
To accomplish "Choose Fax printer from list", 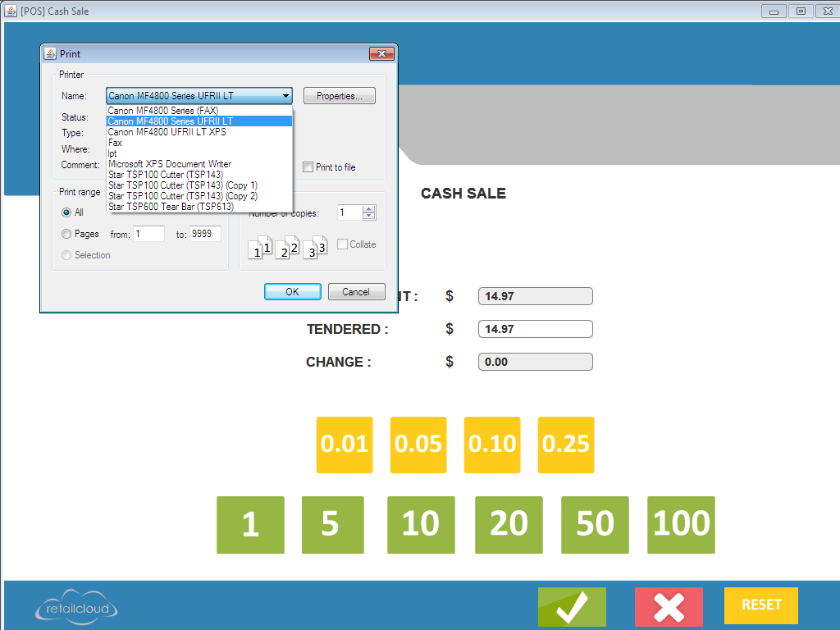I will pyautogui.click(x=199, y=143).
